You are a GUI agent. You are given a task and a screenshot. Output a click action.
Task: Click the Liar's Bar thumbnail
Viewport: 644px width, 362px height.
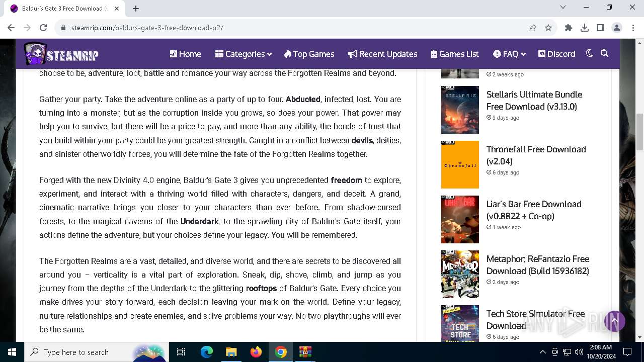pos(460,219)
